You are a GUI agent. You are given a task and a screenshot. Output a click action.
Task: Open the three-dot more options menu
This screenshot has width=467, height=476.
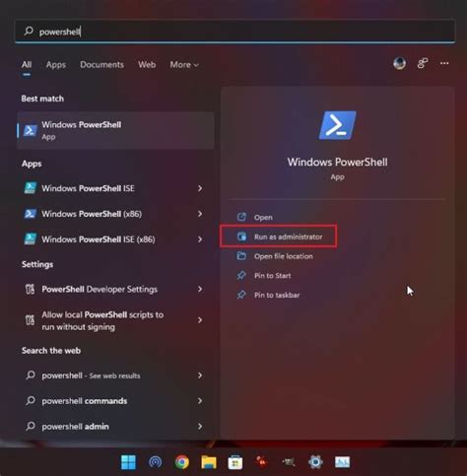[x=444, y=63]
